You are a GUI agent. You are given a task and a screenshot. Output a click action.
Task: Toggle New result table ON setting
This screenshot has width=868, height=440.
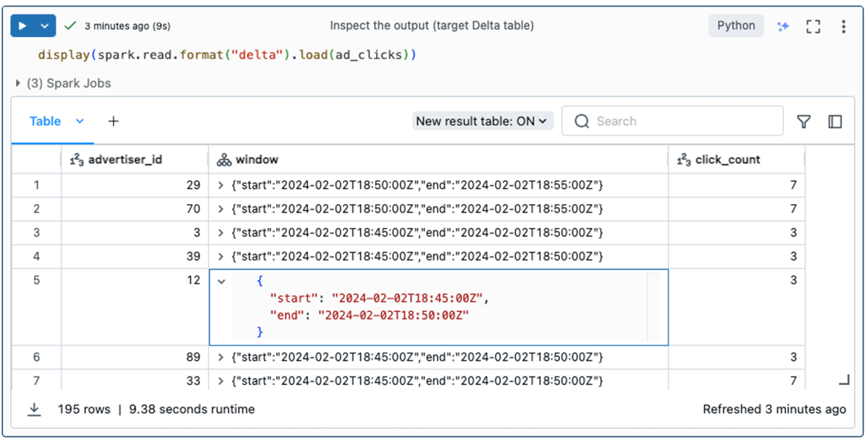483,122
